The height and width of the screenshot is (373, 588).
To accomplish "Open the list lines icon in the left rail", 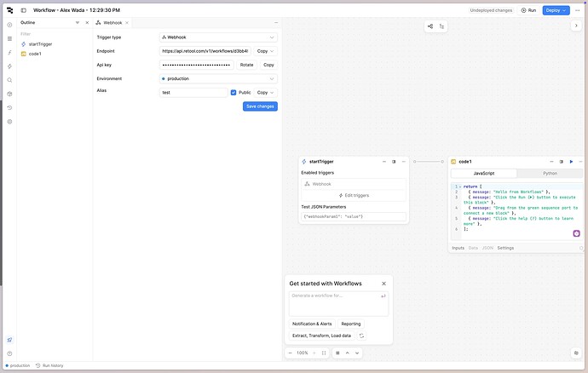I will pos(9,38).
